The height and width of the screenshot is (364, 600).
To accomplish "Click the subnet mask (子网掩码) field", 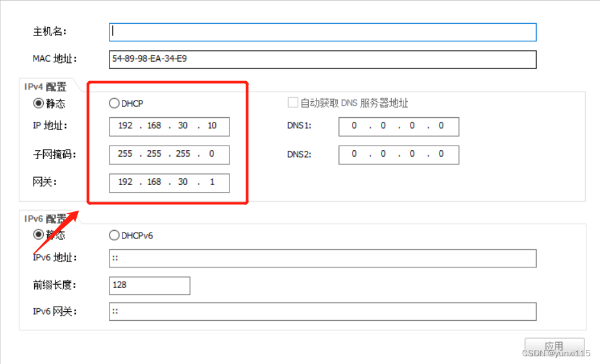I will coord(169,155).
